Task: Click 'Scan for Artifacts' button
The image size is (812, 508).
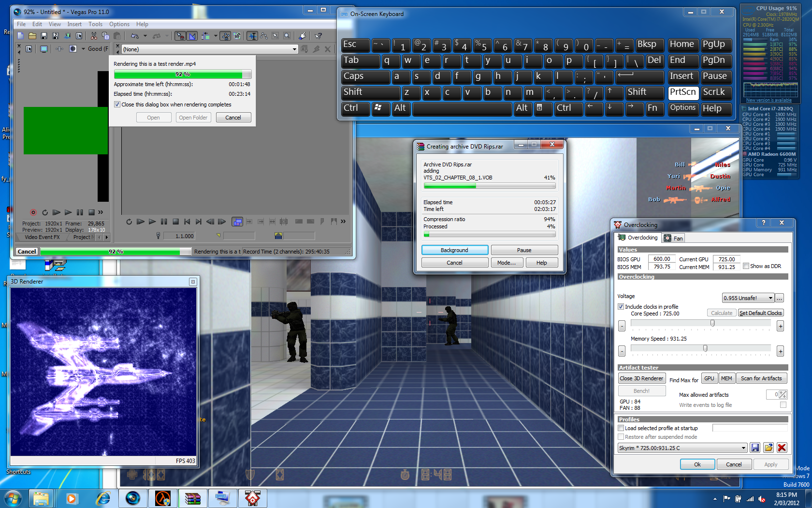Action: [x=761, y=378]
